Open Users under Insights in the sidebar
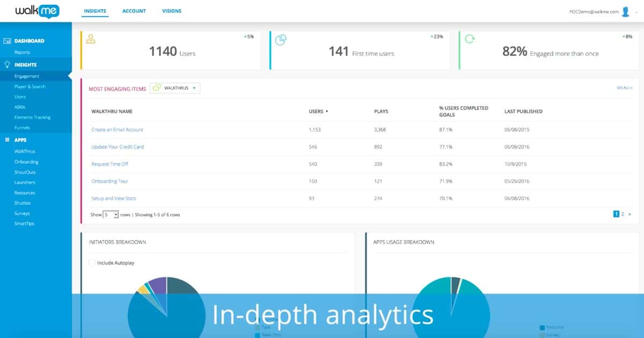Image resolution: width=644 pixels, height=338 pixels. pyautogui.click(x=20, y=97)
